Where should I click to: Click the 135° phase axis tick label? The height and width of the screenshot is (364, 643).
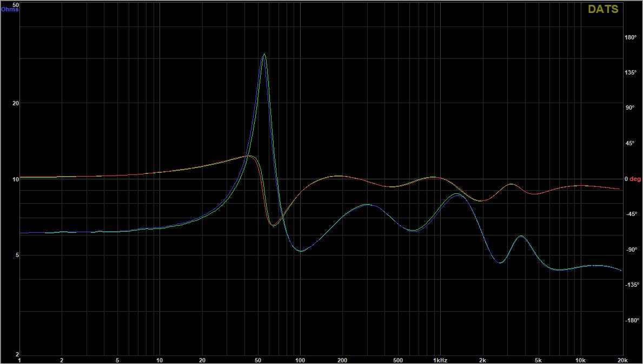[x=630, y=73]
